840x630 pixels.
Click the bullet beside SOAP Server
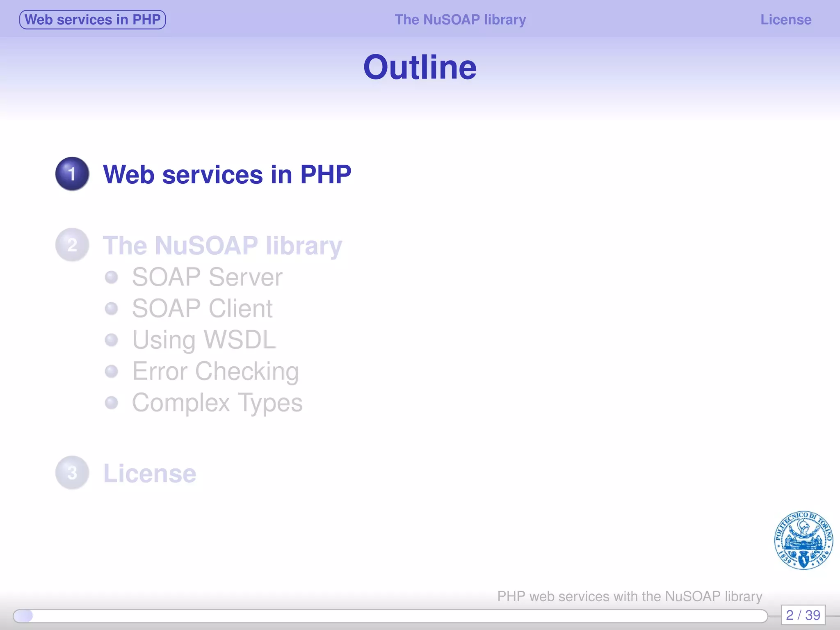(x=111, y=277)
